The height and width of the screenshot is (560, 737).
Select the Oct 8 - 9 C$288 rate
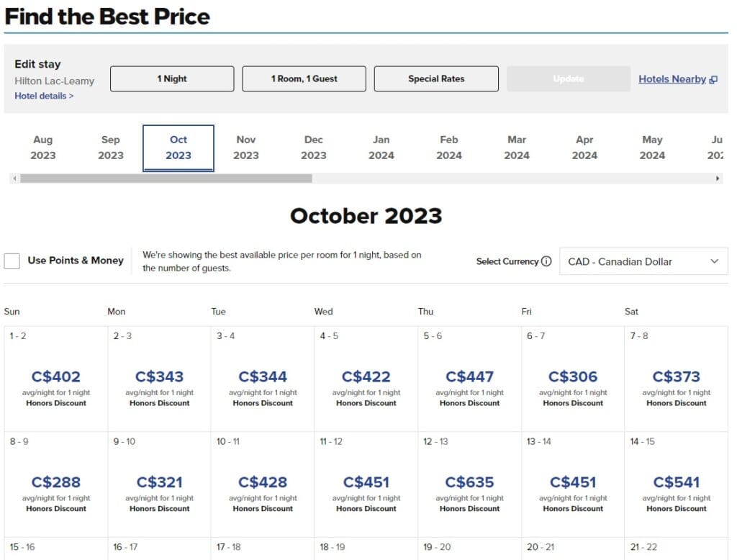coord(56,483)
